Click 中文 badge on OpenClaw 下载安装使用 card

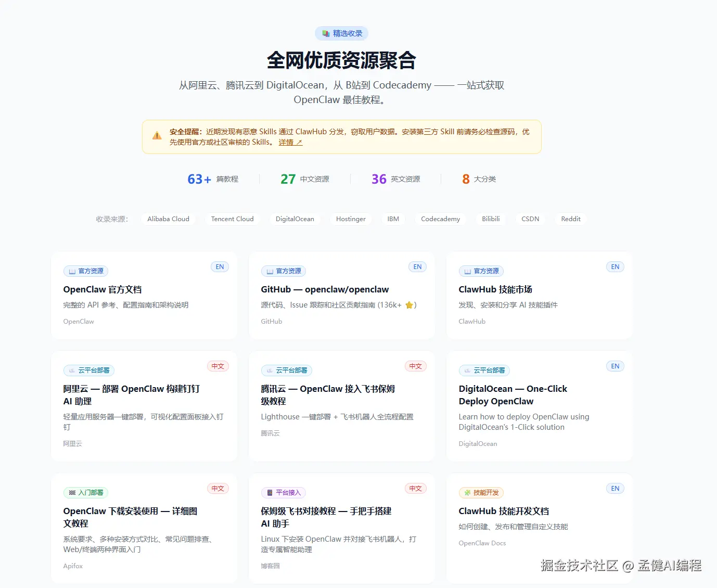click(218, 489)
